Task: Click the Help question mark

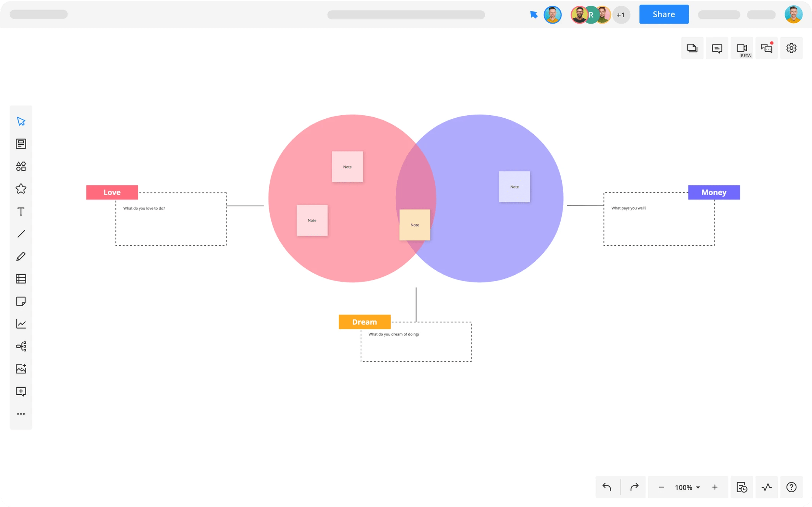Action: [791, 487]
